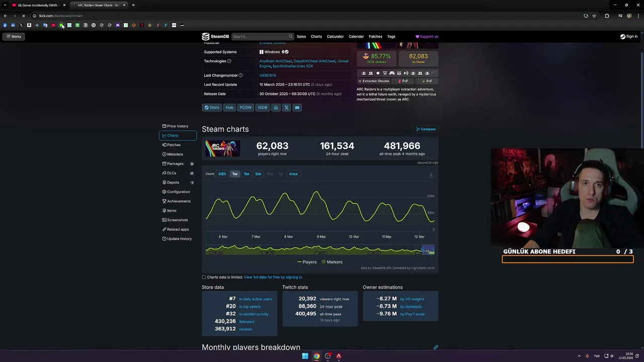The height and width of the screenshot is (362, 644).
Task: Open Patches in SteamDB top navigation
Action: pos(375,37)
